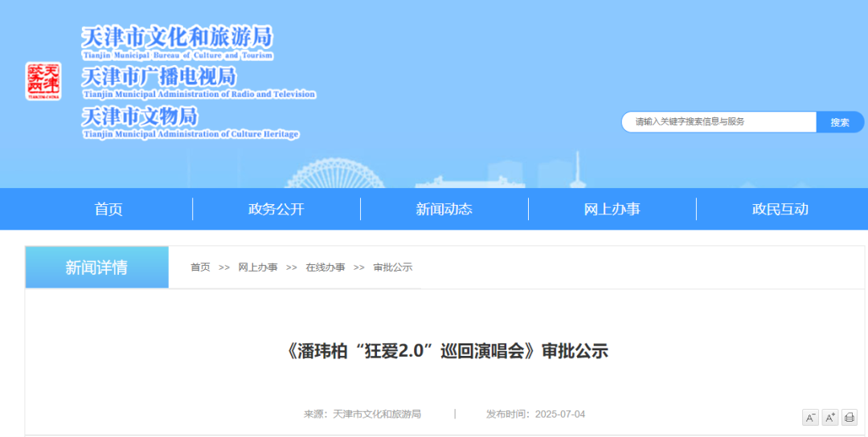Screen dimensions: 868x437
Task: Go to 网上办事 in the breadcrumb
Action: (258, 268)
